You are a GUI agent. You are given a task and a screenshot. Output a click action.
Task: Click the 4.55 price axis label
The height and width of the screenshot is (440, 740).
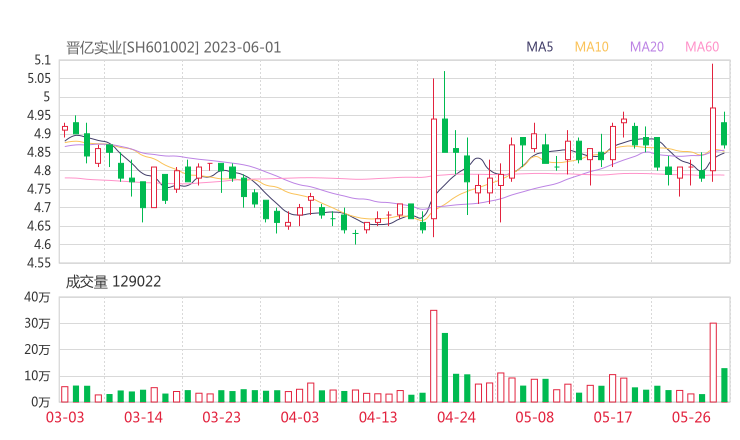click(x=39, y=262)
